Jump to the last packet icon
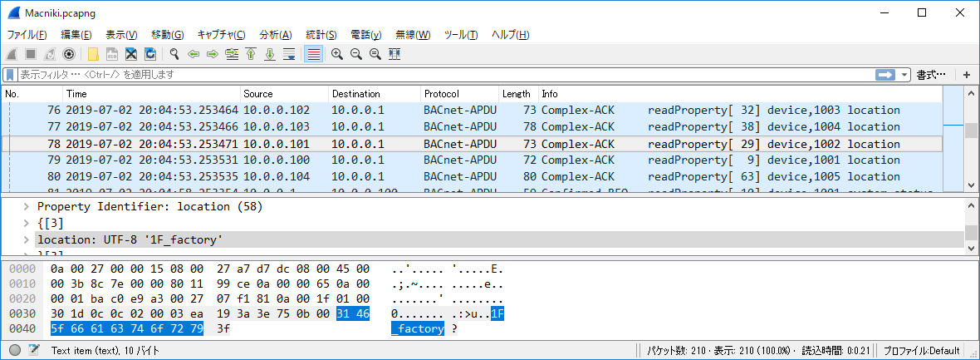The width and height of the screenshot is (980, 360). point(270,54)
